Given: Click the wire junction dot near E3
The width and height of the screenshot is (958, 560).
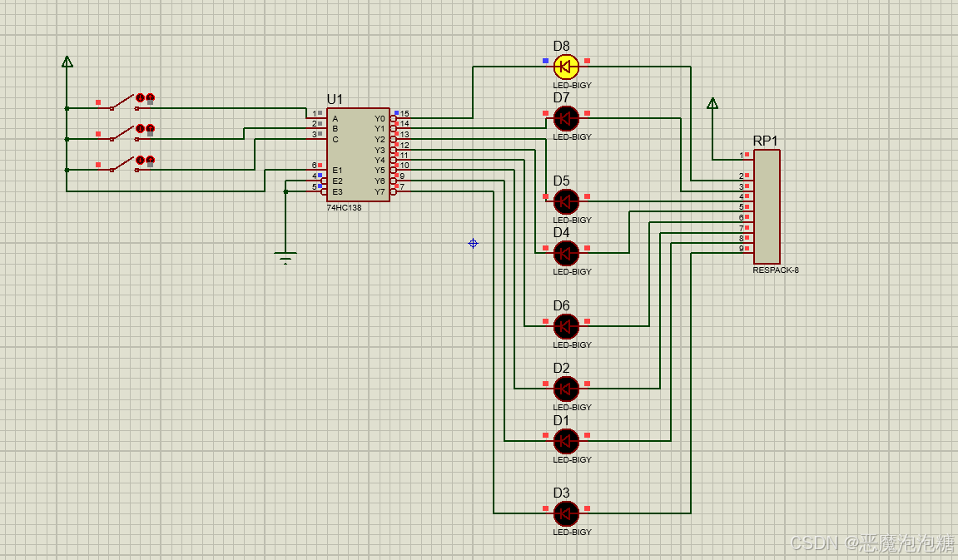Looking at the screenshot, I should (285, 191).
